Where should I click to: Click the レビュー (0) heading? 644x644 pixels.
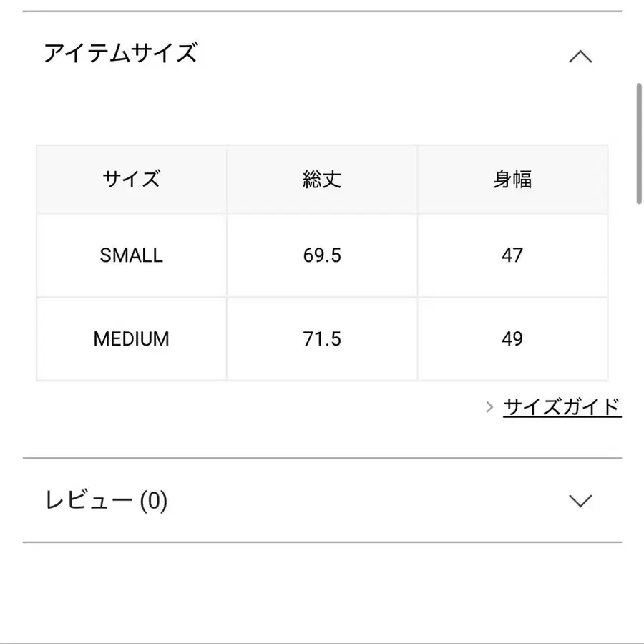106,501
